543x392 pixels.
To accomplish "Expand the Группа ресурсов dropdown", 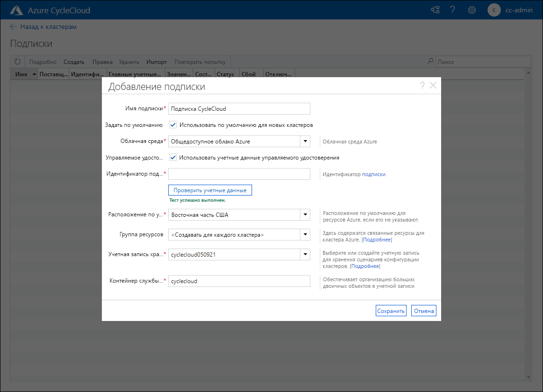I will pos(305,235).
